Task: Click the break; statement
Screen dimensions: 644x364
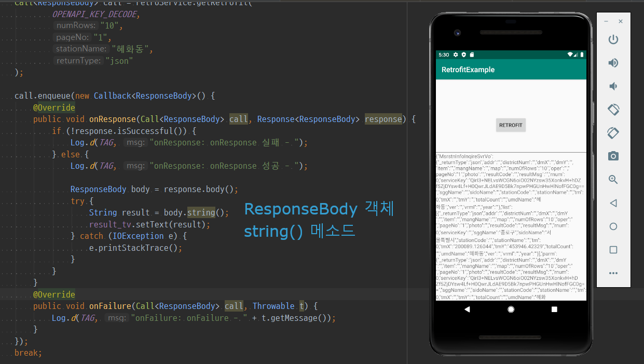Action: (x=28, y=353)
